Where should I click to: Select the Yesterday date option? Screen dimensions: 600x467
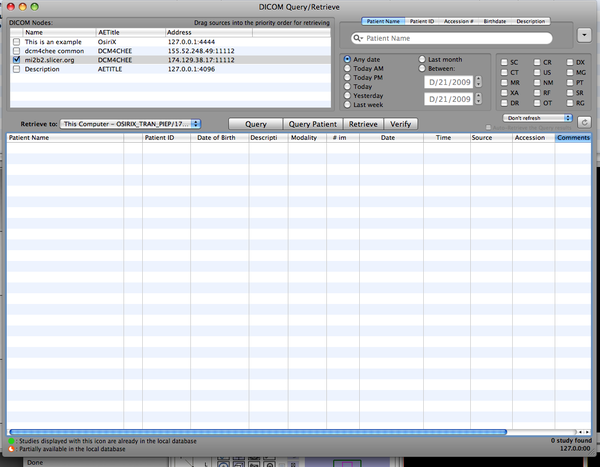point(347,96)
